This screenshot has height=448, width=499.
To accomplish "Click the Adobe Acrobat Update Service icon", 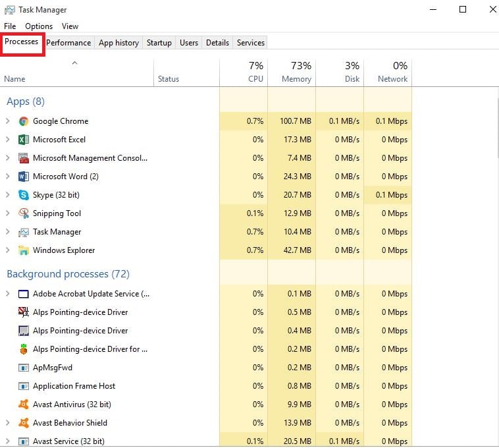I will [24, 294].
